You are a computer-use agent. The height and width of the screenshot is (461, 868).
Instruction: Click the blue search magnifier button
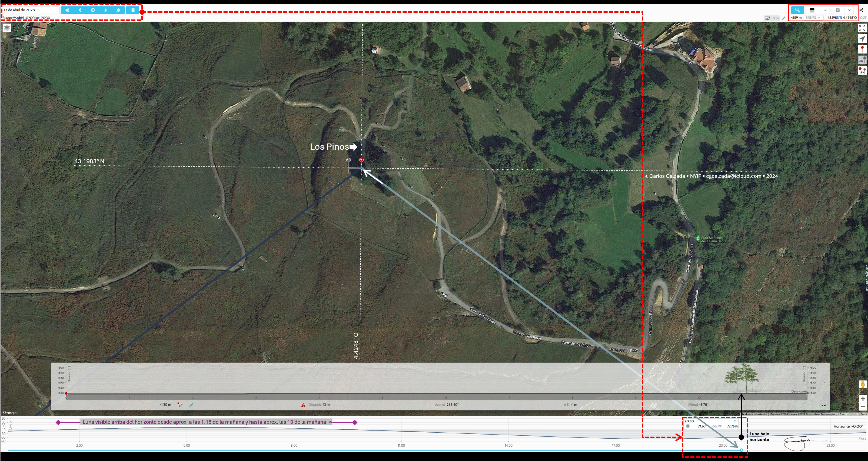coord(797,10)
